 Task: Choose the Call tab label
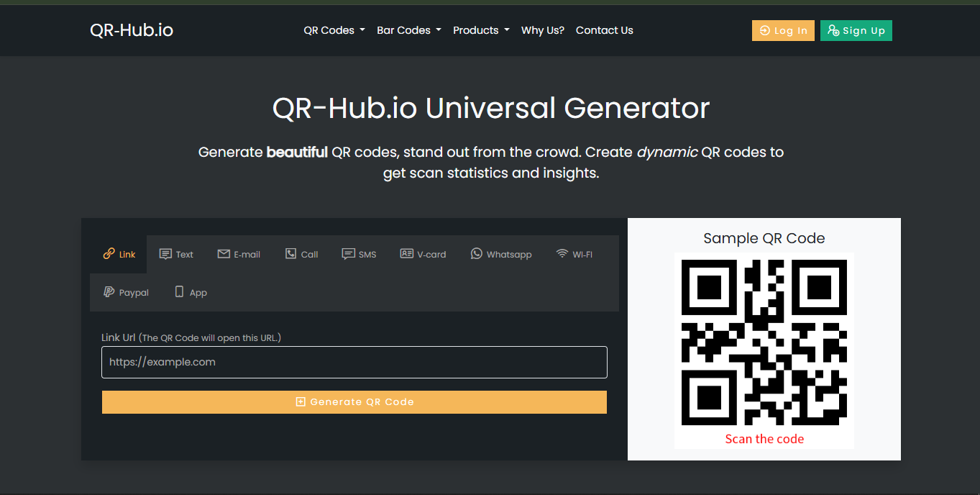310,255
